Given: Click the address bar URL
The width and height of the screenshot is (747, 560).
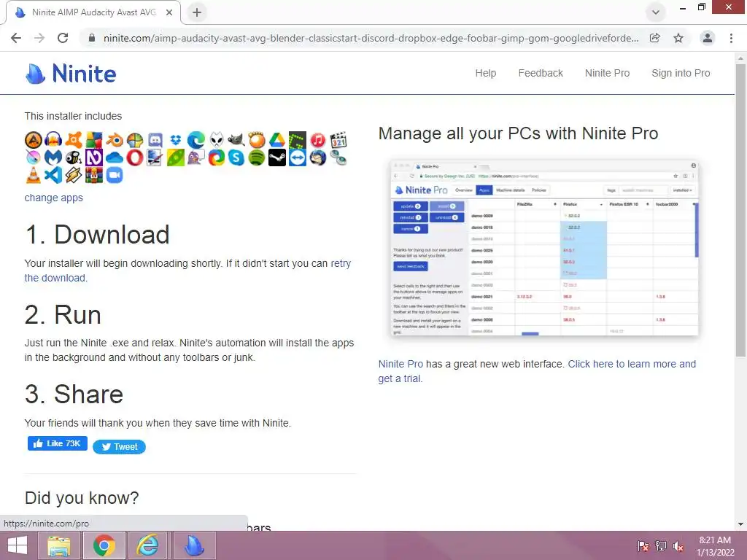Looking at the screenshot, I should 371,38.
